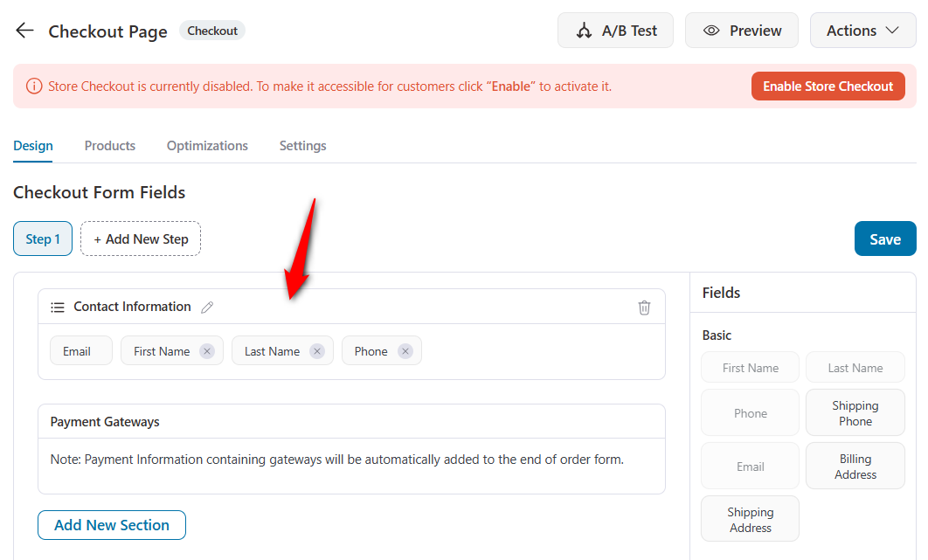The height and width of the screenshot is (560, 928).
Task: Open the Optimizations tab
Action: click(x=207, y=146)
